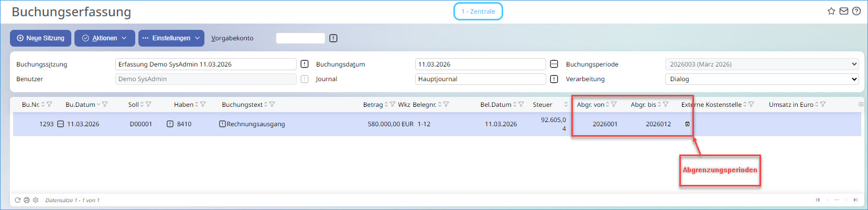Screen dimensions: 868x210
Task: Mark page as favorite with star icon
Action: (x=831, y=11)
